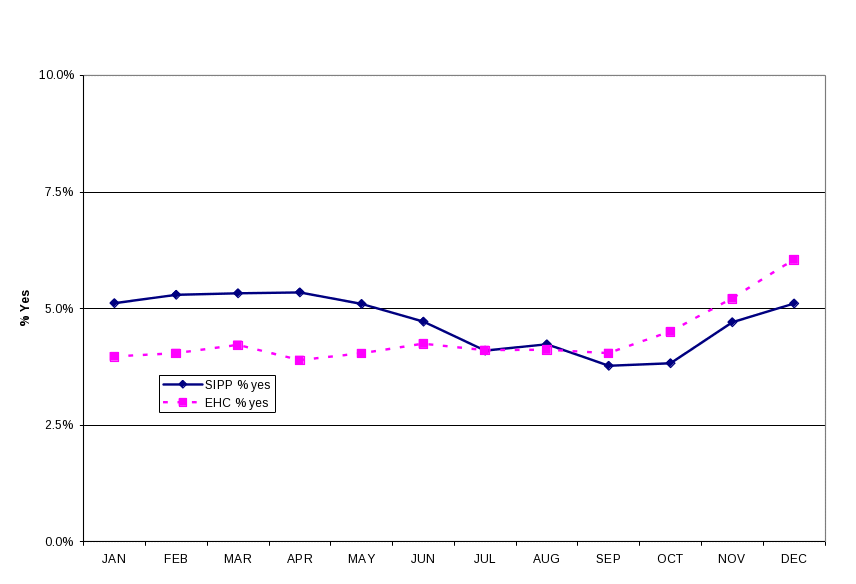856x584 pixels.
Task: Select the APR month label
Action: 300,559
